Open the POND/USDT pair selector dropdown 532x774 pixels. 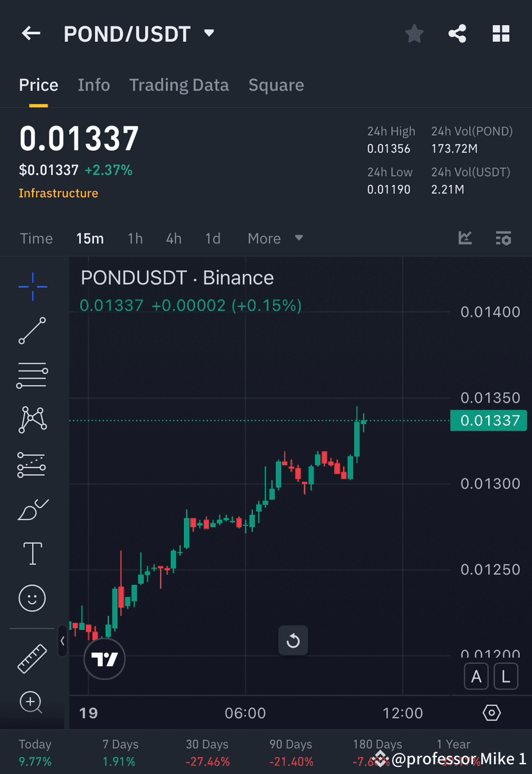[208, 33]
